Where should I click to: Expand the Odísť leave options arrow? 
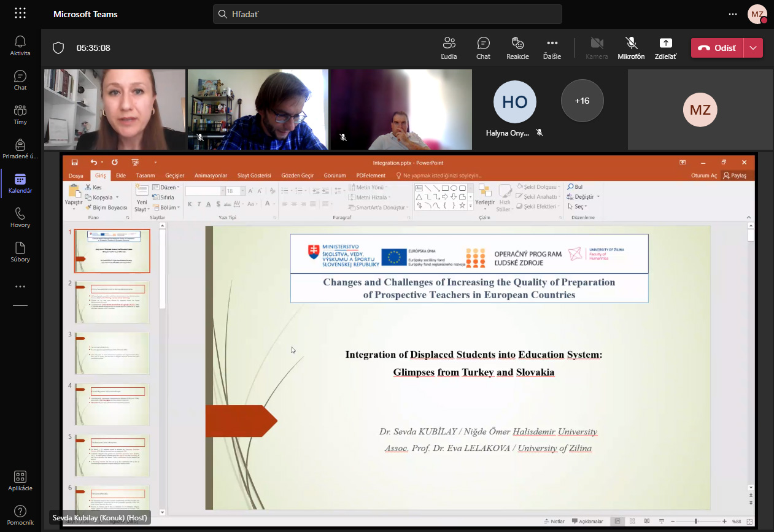click(x=753, y=48)
